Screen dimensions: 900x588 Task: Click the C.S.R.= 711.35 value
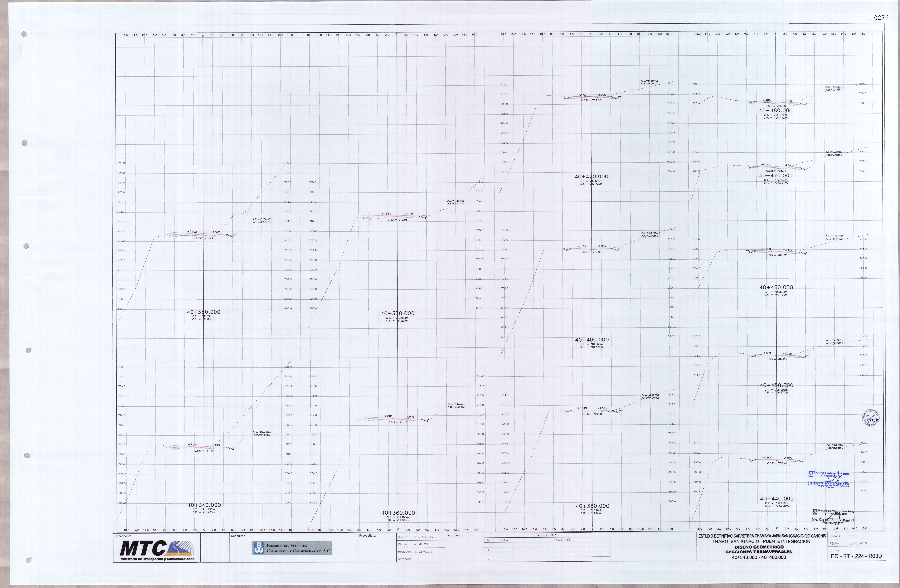coord(204,451)
